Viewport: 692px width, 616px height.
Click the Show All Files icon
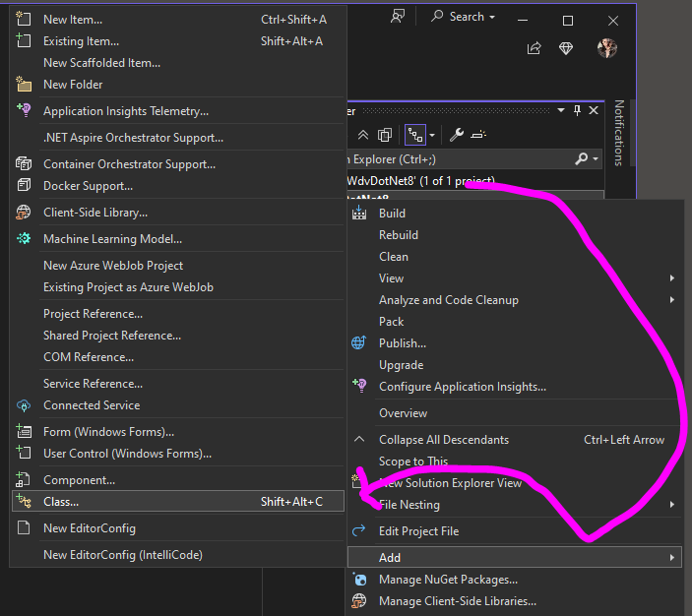385,135
